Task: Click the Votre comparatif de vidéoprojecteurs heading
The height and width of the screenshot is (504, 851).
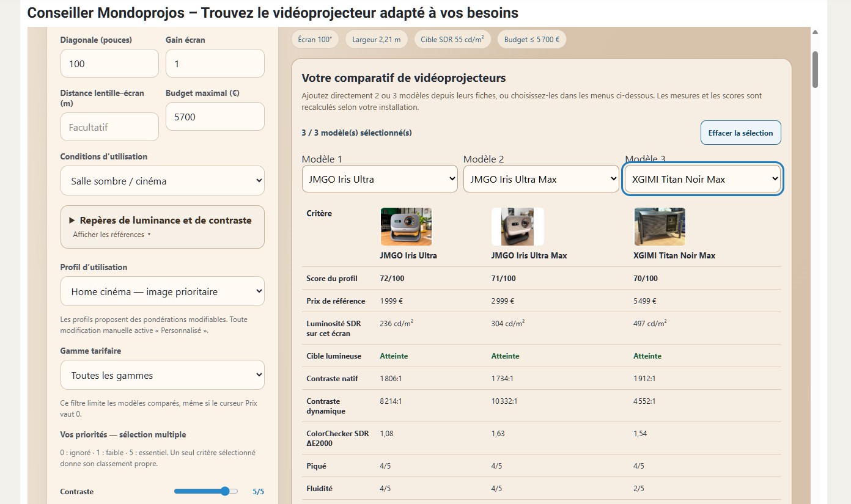Action: pos(403,78)
